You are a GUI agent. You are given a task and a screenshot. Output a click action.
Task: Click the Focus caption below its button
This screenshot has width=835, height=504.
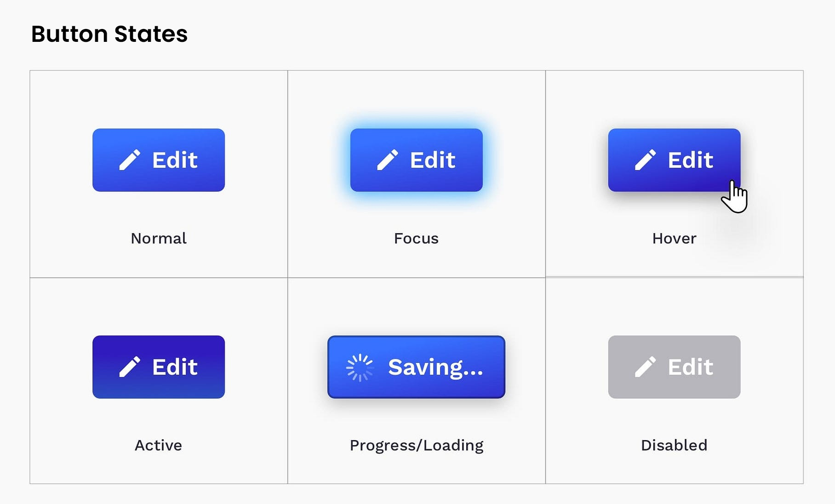416,238
